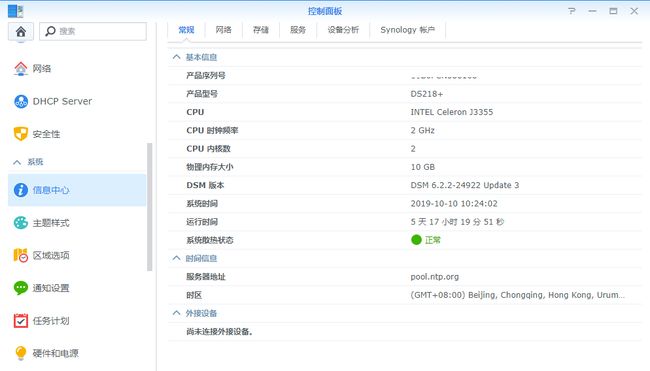This screenshot has width=650, height=371.
Task: Click the pool.ntp.org server address
Action: point(434,276)
